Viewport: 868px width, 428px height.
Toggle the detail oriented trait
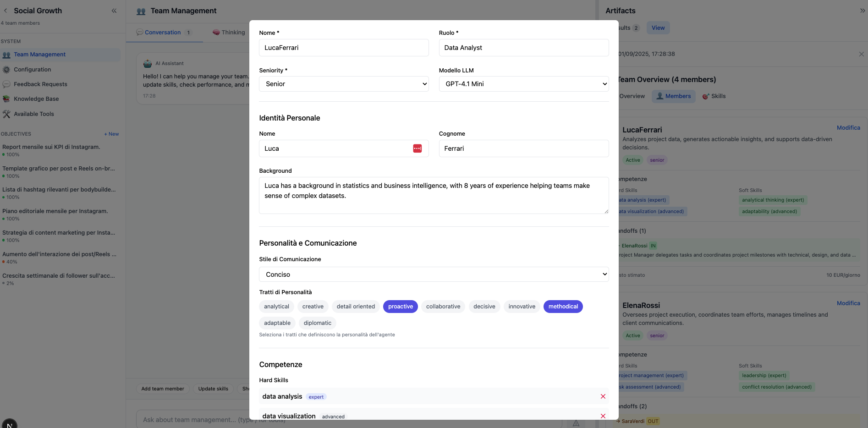356,307
